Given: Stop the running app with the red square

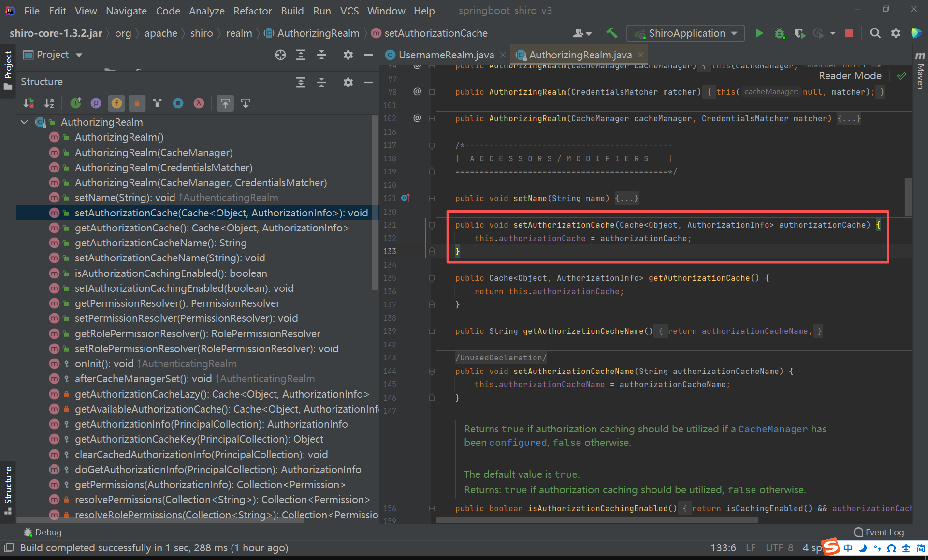Looking at the screenshot, I should coord(849,33).
